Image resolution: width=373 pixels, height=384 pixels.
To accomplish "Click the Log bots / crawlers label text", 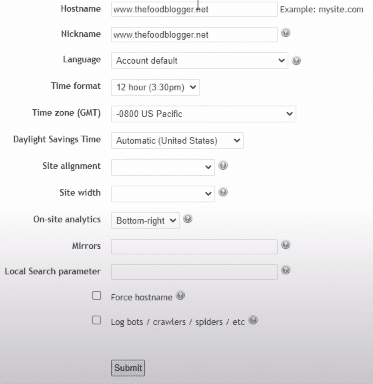I will click(178, 322).
